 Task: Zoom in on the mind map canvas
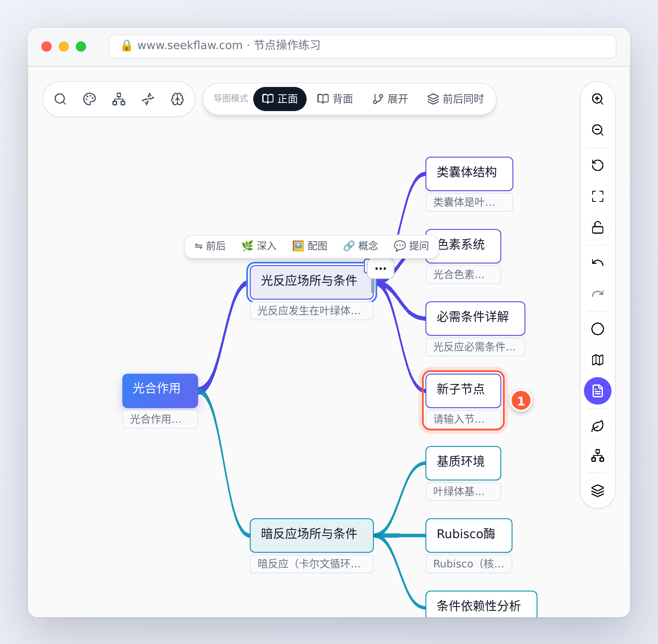[x=598, y=99]
